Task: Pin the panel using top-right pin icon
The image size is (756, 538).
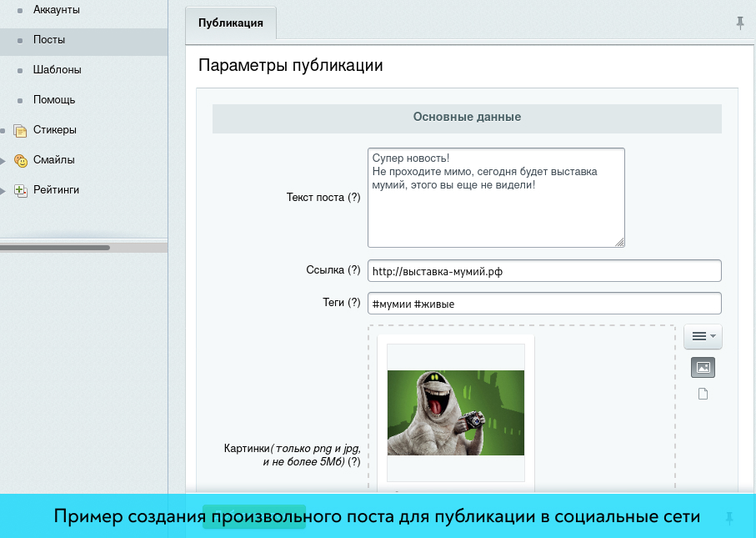Action: pos(739,23)
